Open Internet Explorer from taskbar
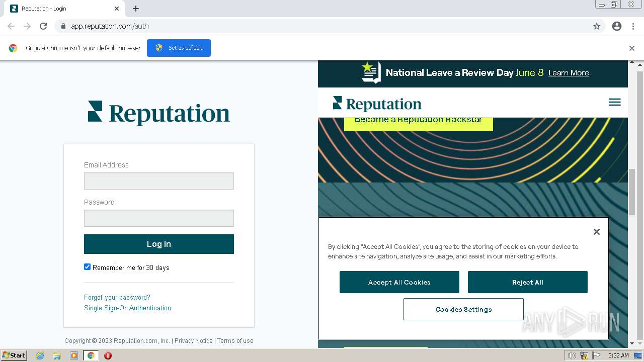This screenshot has width=644, height=362. (x=40, y=355)
